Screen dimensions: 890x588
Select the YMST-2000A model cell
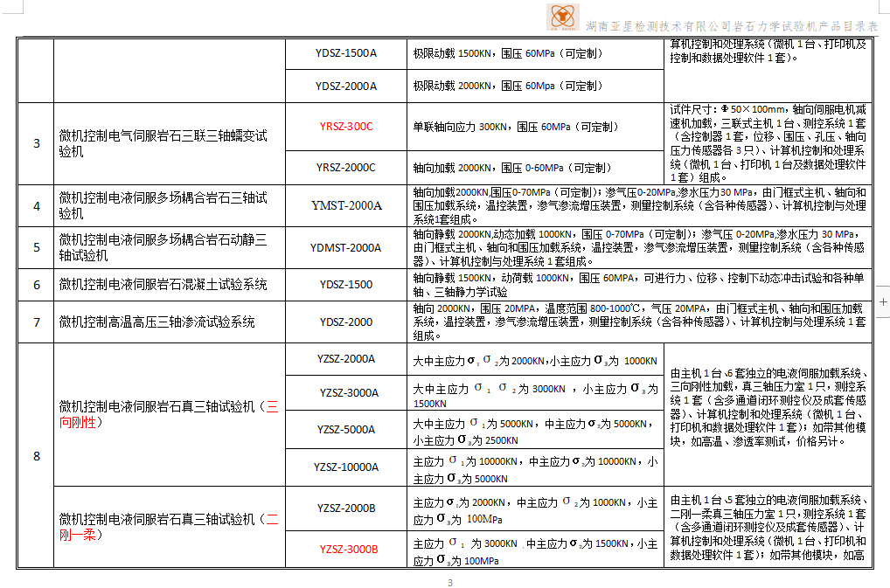coord(346,206)
